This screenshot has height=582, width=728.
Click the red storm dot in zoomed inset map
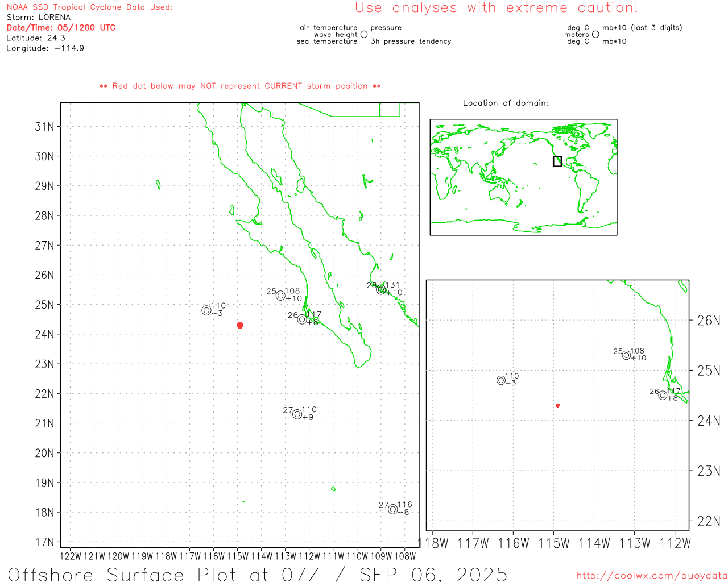pos(558,405)
